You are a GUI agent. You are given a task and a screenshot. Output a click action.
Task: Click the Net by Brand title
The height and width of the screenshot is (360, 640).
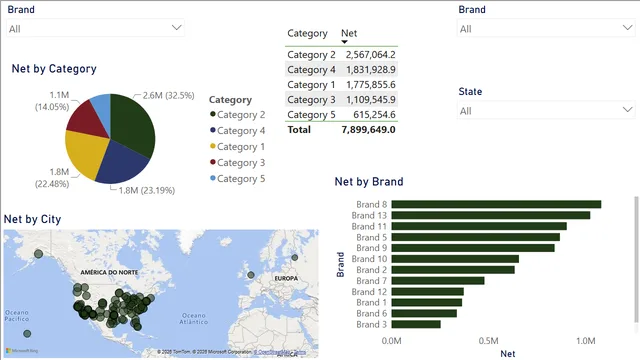[369, 182]
